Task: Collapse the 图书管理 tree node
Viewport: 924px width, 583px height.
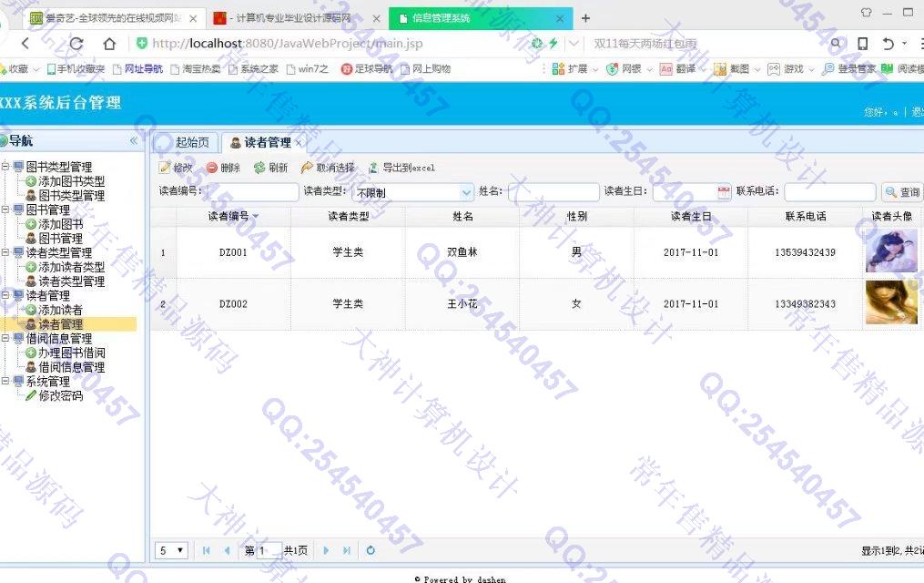Action: pos(6,210)
